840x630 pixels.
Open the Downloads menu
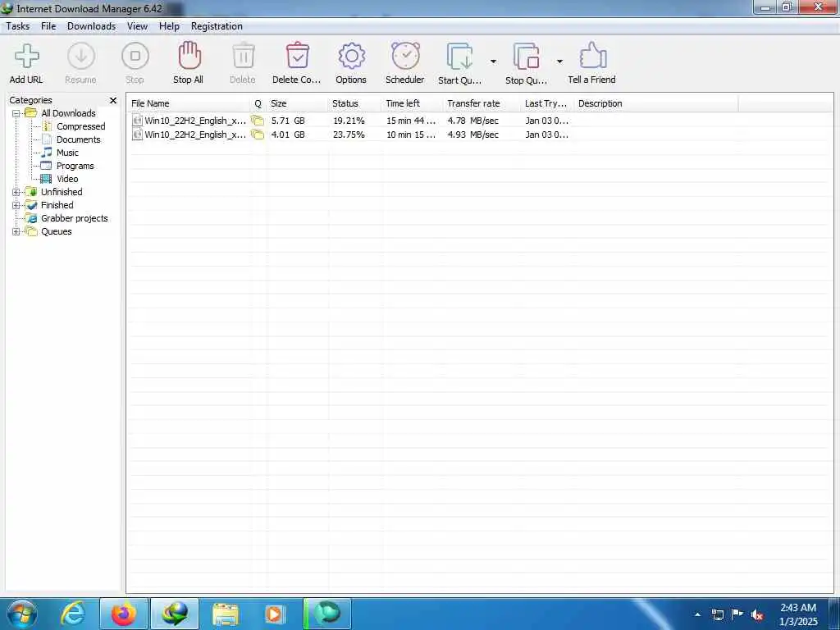coord(91,26)
